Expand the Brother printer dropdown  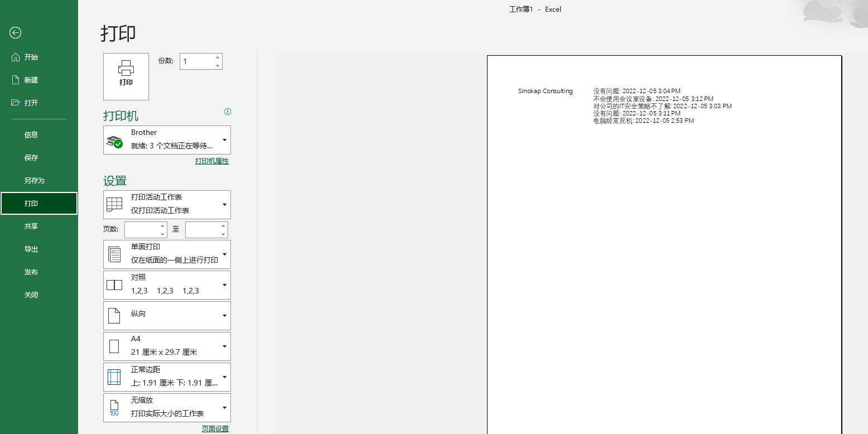point(224,140)
